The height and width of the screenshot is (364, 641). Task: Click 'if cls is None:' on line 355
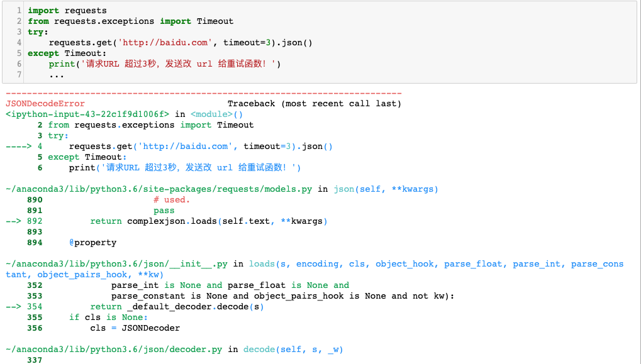coord(108,317)
